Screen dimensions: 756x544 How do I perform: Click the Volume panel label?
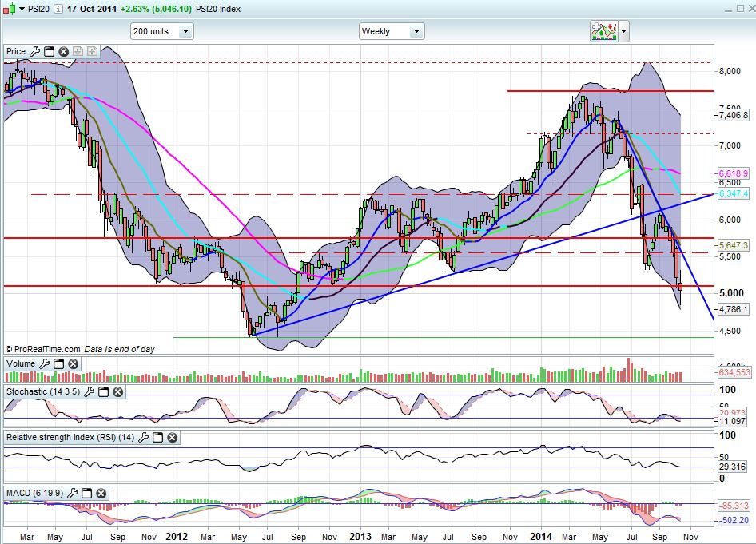coord(21,363)
